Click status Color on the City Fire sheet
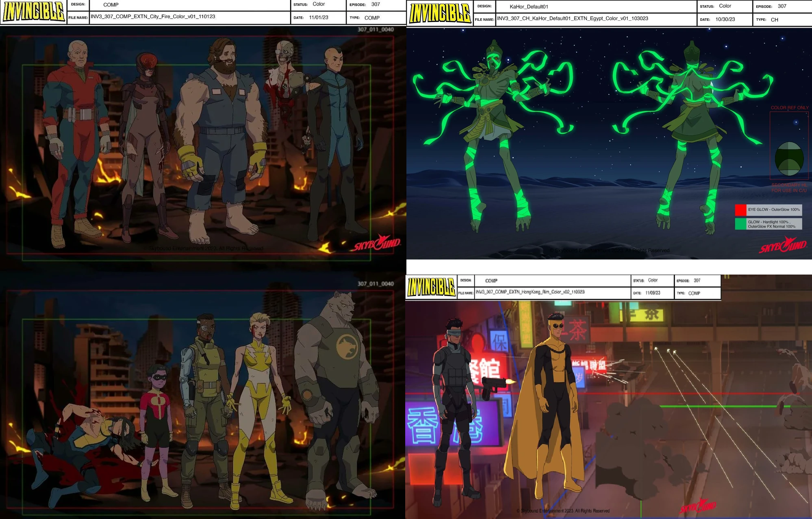This screenshot has height=519, width=812. click(x=319, y=4)
